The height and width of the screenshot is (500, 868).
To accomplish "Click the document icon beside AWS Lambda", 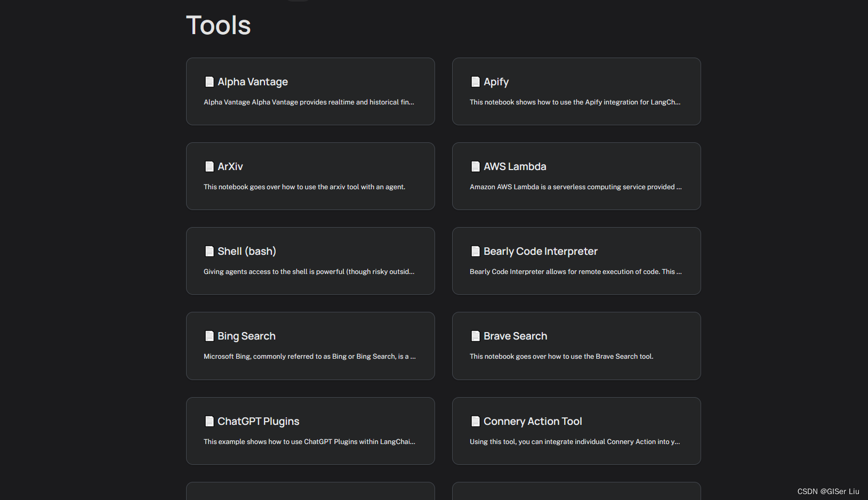I will coord(476,166).
